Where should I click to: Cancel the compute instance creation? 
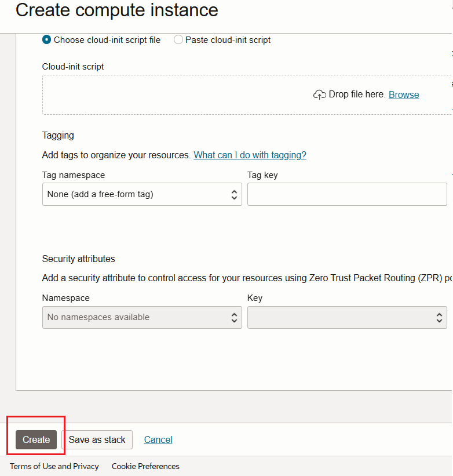point(158,440)
